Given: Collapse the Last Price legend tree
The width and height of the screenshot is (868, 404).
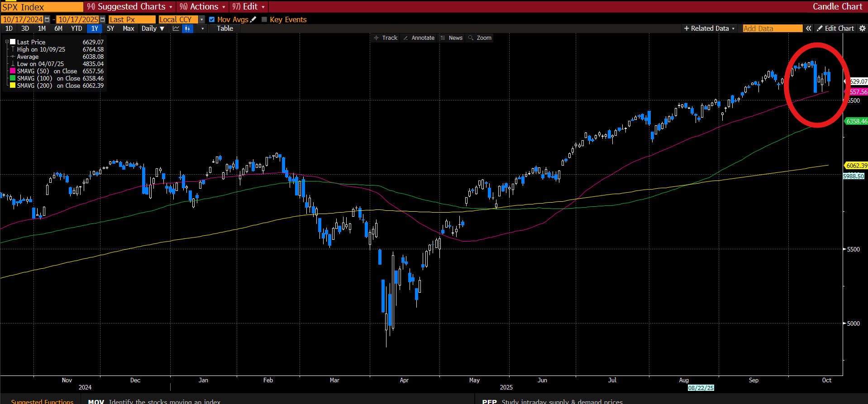Looking at the screenshot, I should coord(7,42).
